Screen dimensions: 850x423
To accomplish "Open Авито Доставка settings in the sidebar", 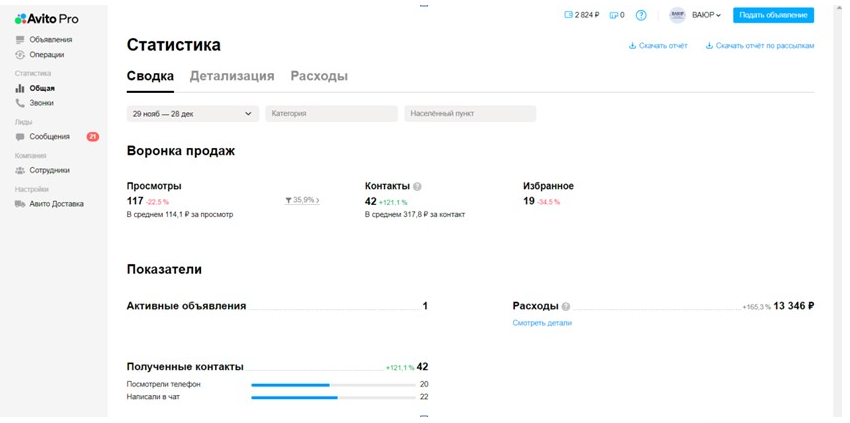I will coord(56,204).
